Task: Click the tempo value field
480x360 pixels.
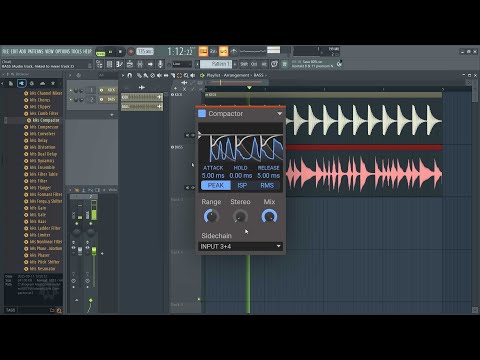Action: click(x=145, y=52)
